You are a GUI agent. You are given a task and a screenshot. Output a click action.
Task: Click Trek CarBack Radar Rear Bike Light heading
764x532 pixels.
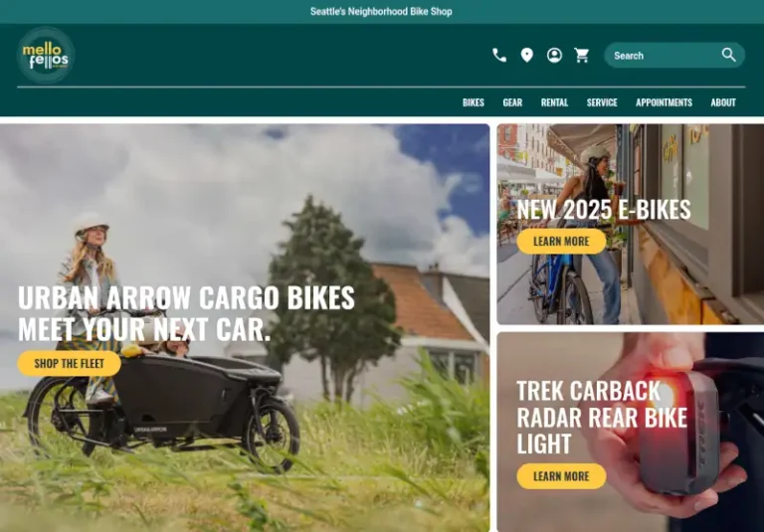coord(602,418)
